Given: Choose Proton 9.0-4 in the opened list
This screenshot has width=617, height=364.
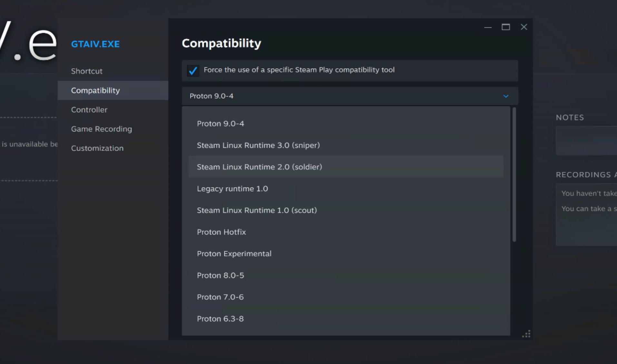Looking at the screenshot, I should click(220, 124).
